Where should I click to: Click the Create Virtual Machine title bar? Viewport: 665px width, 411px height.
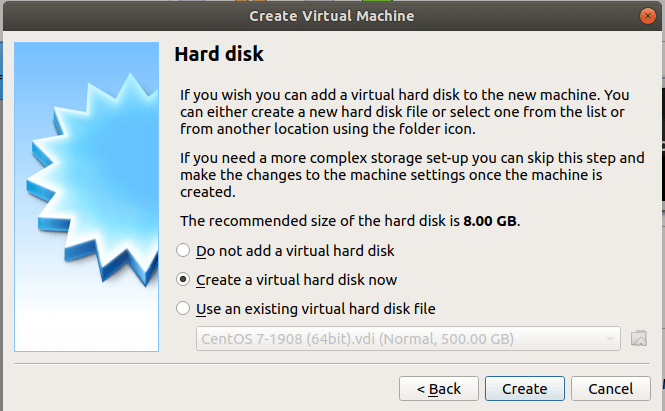pyautogui.click(x=331, y=16)
